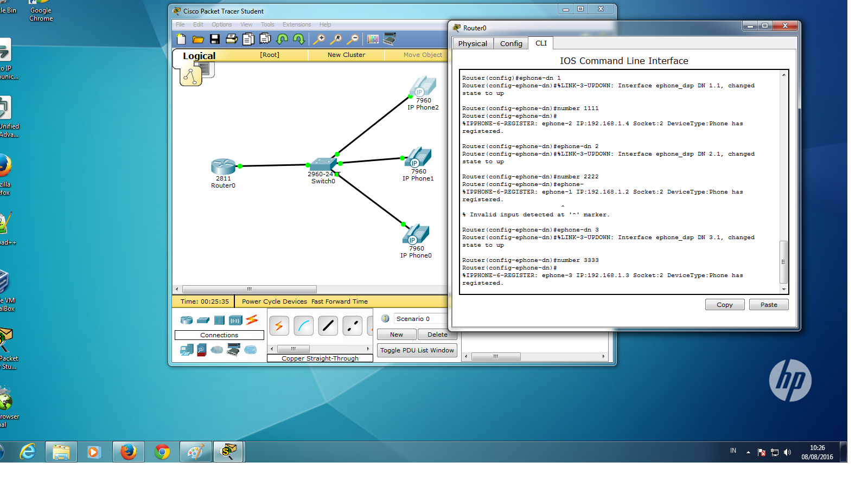
Task: Click the Print toolbar icon
Action: [x=232, y=38]
